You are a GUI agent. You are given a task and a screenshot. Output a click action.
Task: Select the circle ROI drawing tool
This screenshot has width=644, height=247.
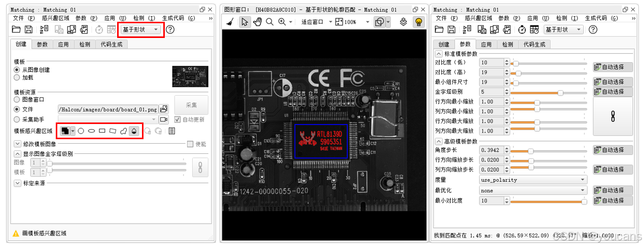pyautogui.click(x=81, y=131)
